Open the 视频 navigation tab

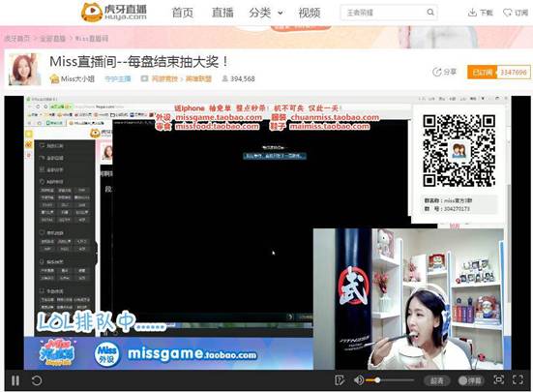pos(310,13)
